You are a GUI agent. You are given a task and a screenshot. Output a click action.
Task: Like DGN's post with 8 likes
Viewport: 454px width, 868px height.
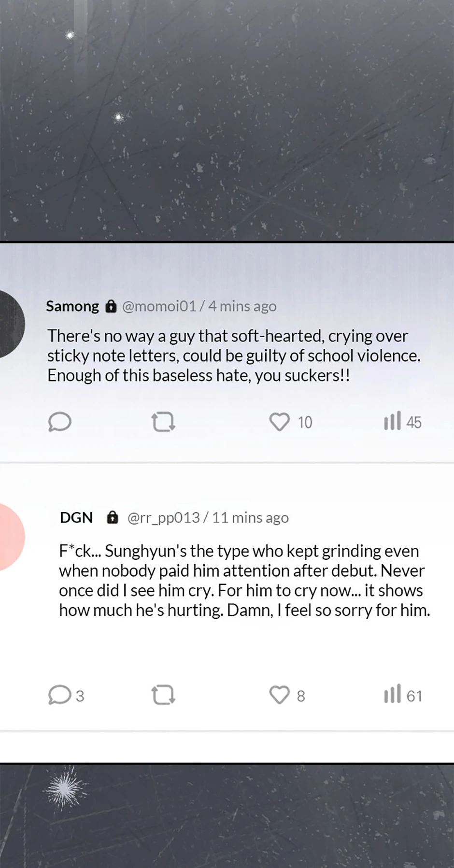click(280, 695)
